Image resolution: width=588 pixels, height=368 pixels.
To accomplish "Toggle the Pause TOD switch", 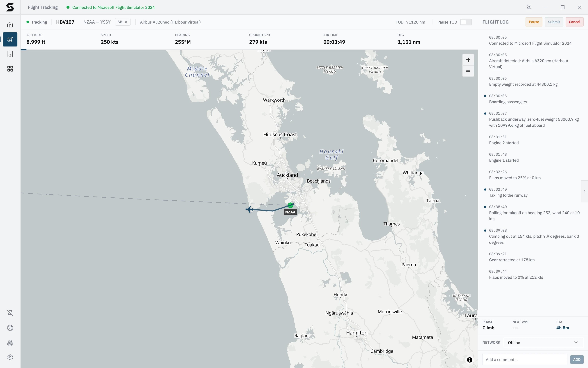I will pos(466,22).
